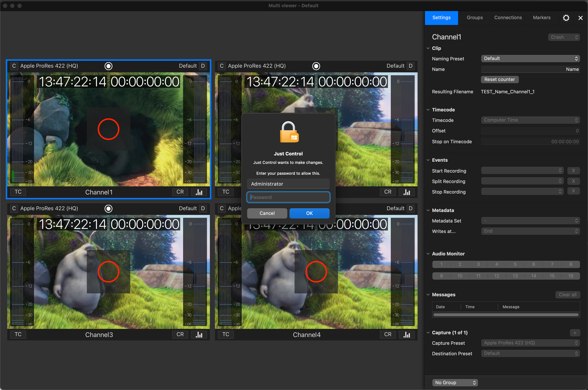Toggle TC button on Channel3
588x390 pixels.
(18, 334)
